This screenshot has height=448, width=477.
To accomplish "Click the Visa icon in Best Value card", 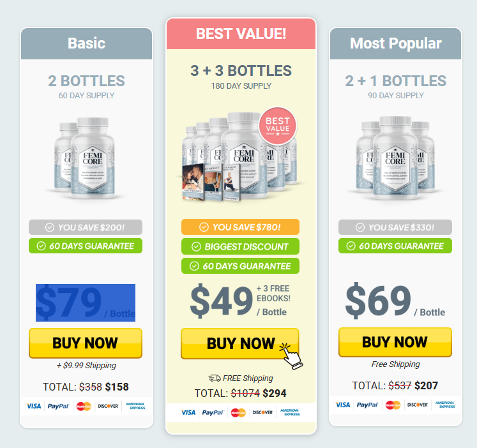I will tap(188, 412).
